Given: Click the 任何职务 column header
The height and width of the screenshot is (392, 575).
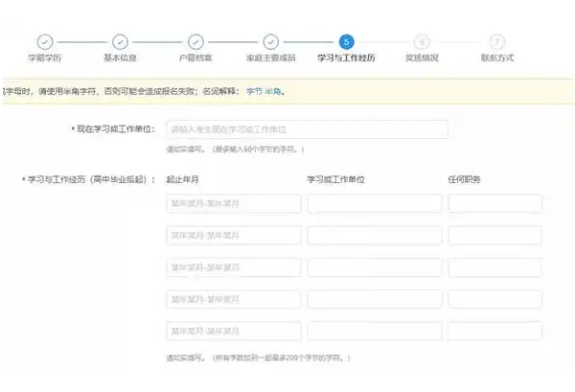Looking at the screenshot, I should coord(464,179).
